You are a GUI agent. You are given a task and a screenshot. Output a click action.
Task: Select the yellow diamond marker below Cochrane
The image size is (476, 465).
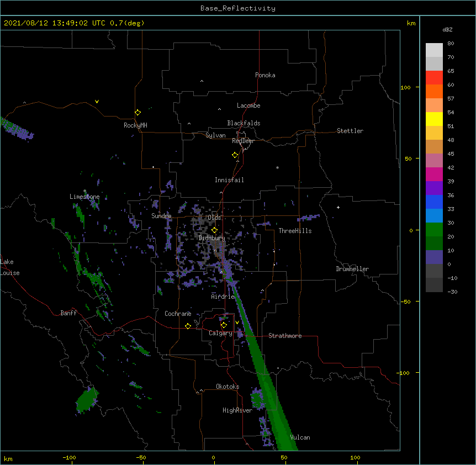pos(188,326)
